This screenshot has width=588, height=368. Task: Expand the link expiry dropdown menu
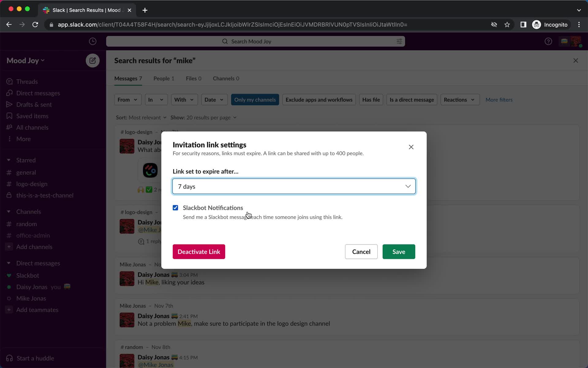click(x=408, y=186)
